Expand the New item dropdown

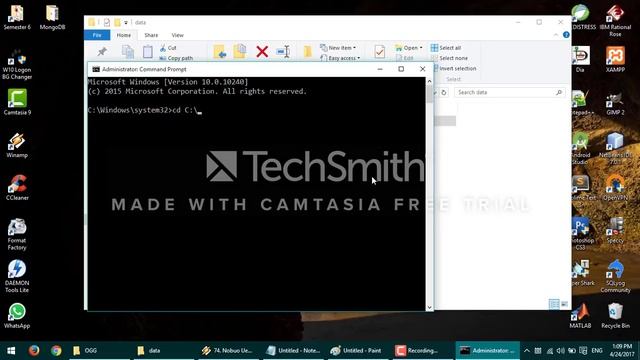coord(338,48)
